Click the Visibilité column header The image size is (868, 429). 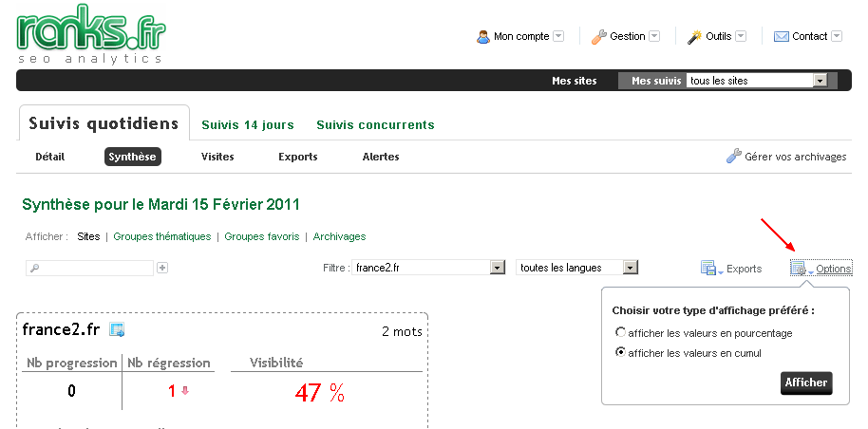click(276, 364)
